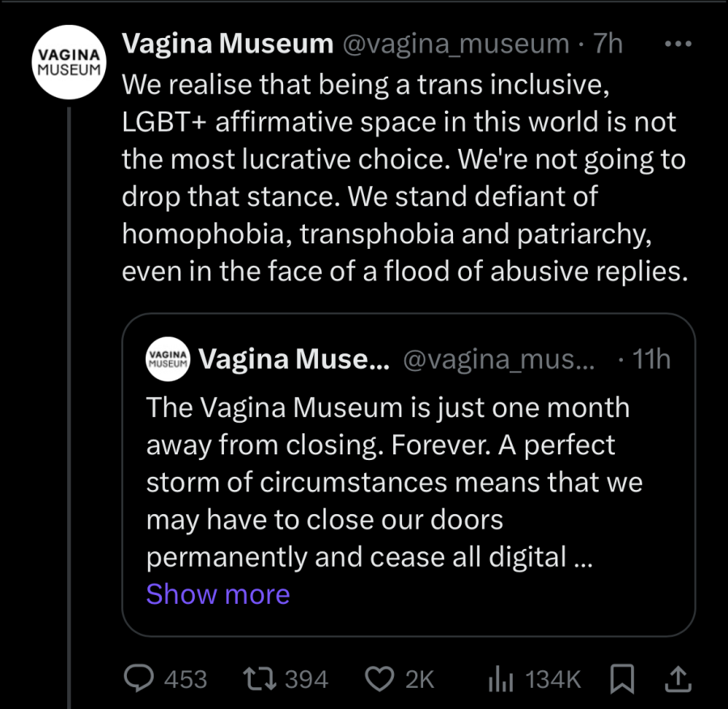
Task: Click the truncated Vagina Muse... quoted name
Action: 294,359
